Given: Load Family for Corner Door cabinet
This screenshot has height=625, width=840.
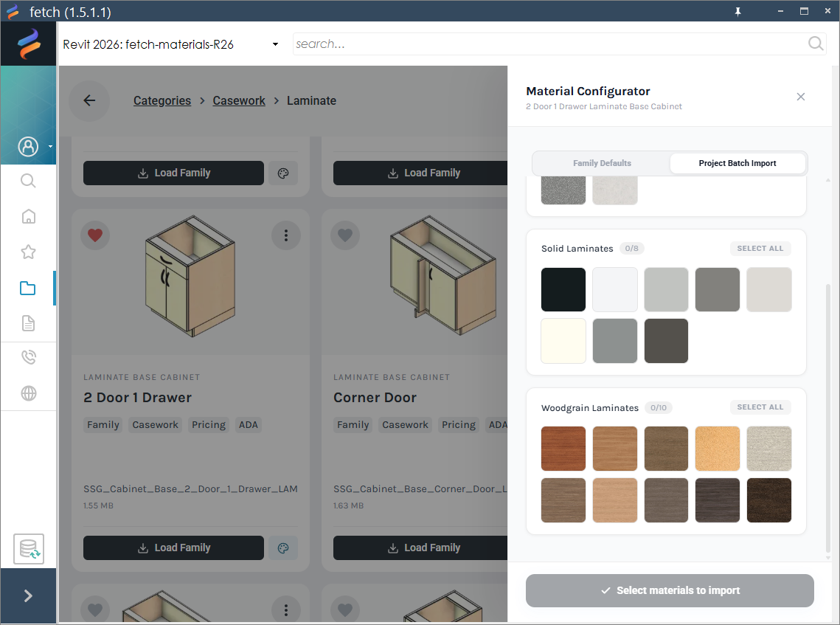Looking at the screenshot, I should [420, 548].
